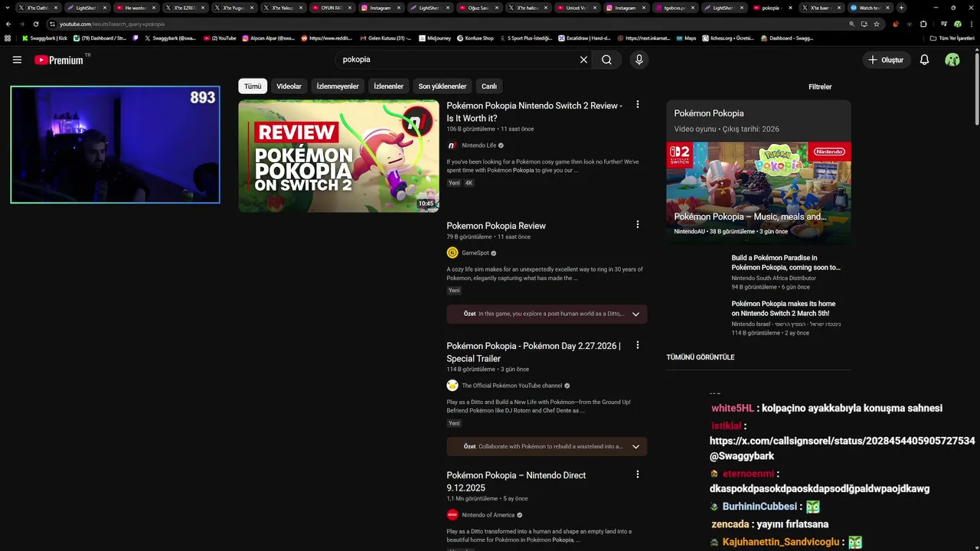Open the Midjourney bookmark
The width and height of the screenshot is (980, 551).
[434, 37]
